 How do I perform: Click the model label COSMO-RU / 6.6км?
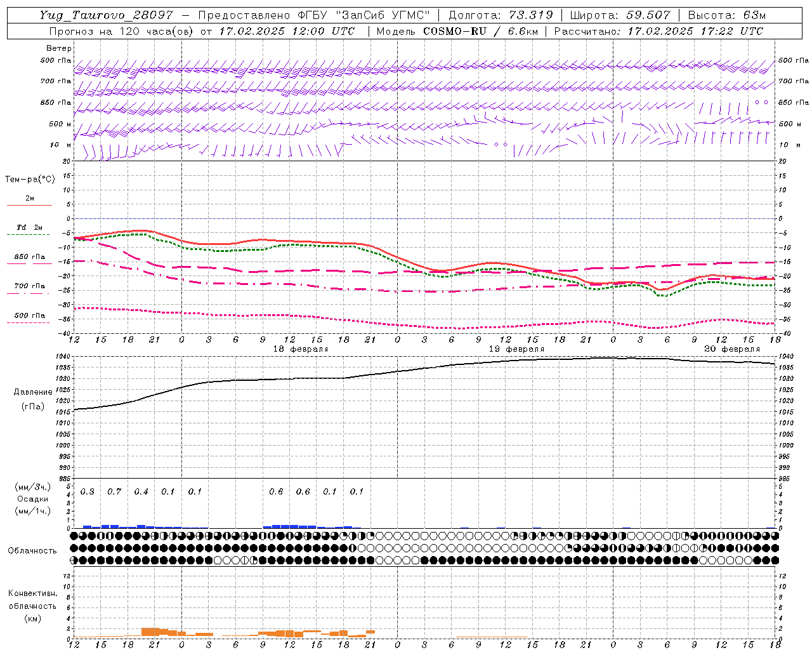click(x=480, y=31)
